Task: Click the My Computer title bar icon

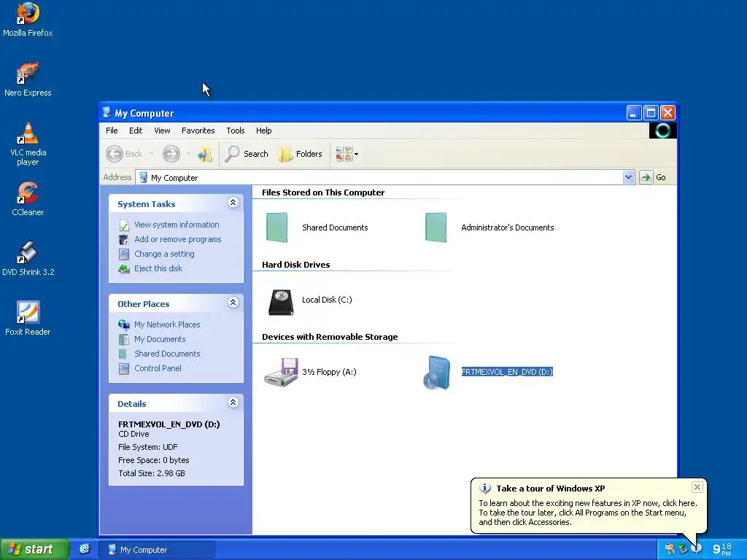Action: [x=107, y=112]
